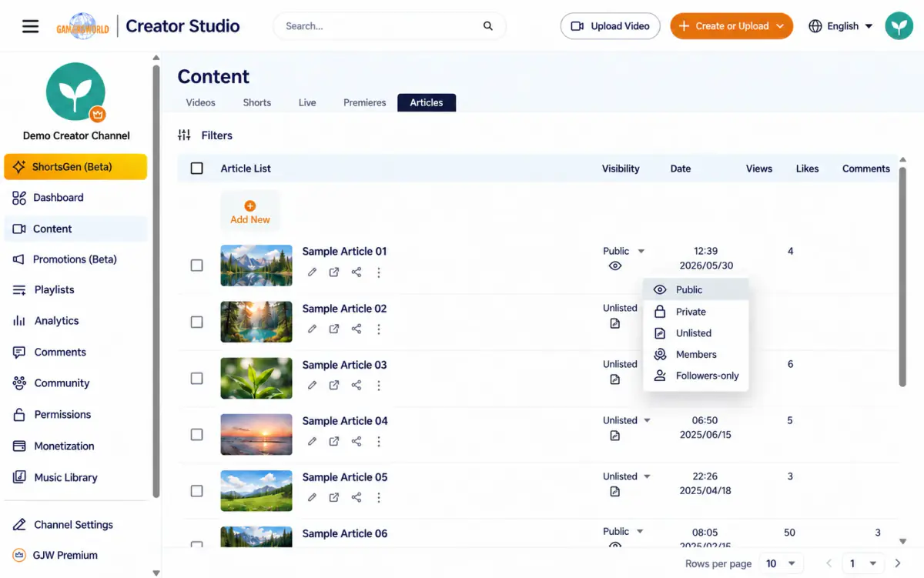Expand Sample Article 04 Unlisted visibility dropdown
924x578 pixels.
pos(647,421)
